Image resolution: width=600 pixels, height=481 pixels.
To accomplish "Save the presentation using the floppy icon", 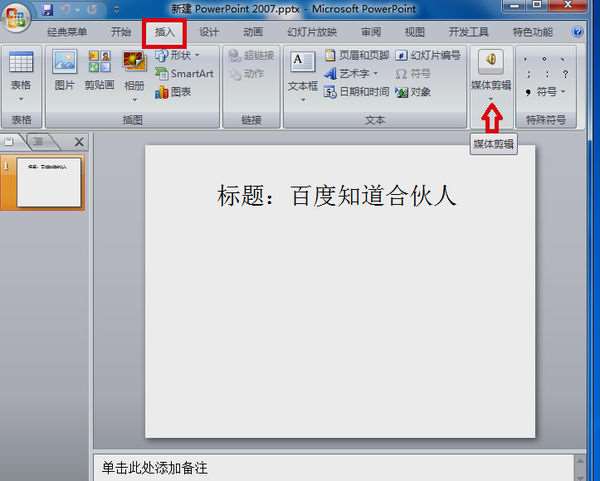I will [47, 9].
